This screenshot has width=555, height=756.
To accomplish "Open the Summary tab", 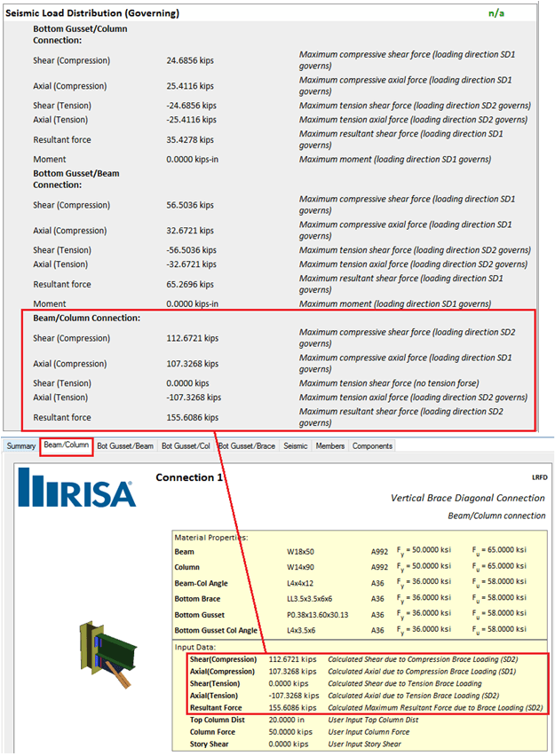I will [x=21, y=446].
